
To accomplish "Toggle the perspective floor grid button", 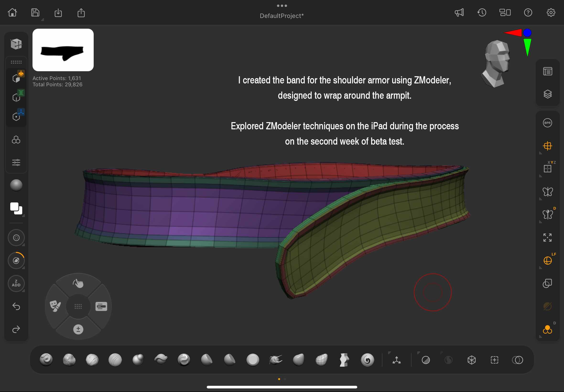I will pos(548,146).
